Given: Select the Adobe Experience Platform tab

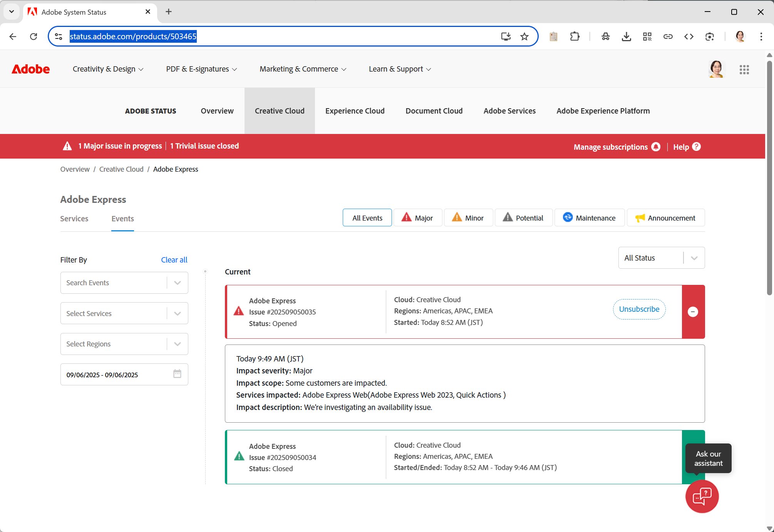Looking at the screenshot, I should 603,111.
